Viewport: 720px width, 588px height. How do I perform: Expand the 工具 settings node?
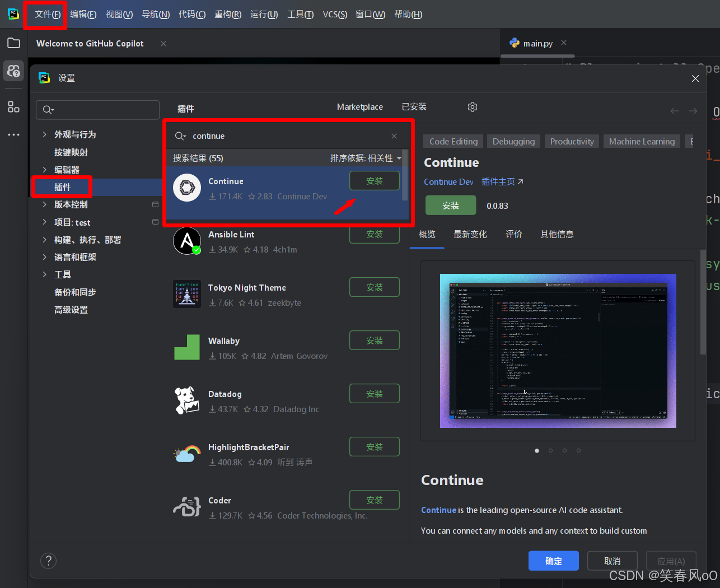click(45, 274)
